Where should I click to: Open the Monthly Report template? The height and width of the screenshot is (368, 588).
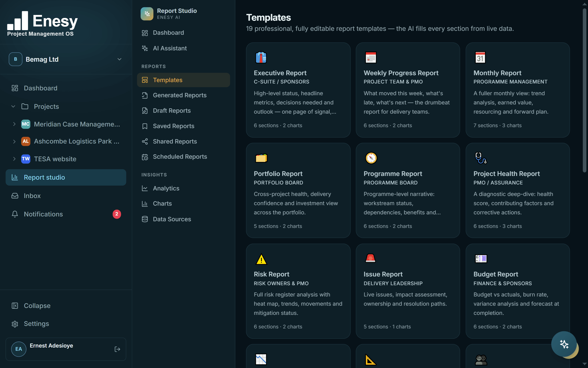tap(517, 90)
